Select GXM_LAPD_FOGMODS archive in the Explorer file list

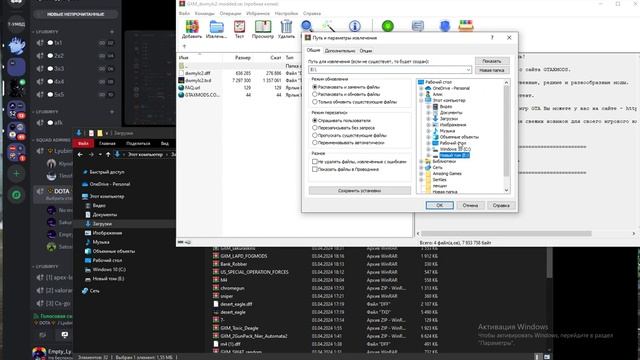(244, 256)
